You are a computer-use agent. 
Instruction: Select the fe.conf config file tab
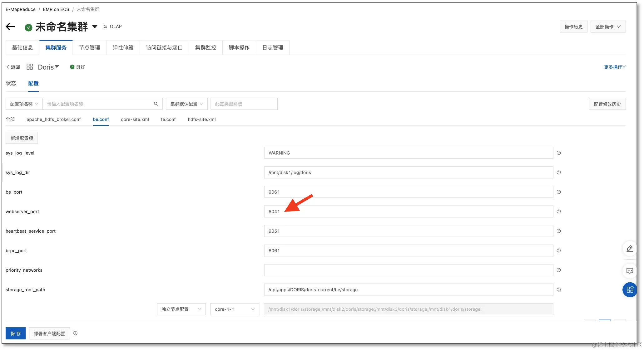(x=168, y=119)
